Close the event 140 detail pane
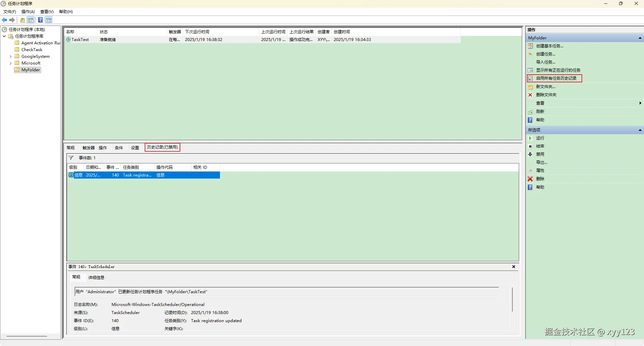Screen dimensions: 644x346 pos(514,267)
